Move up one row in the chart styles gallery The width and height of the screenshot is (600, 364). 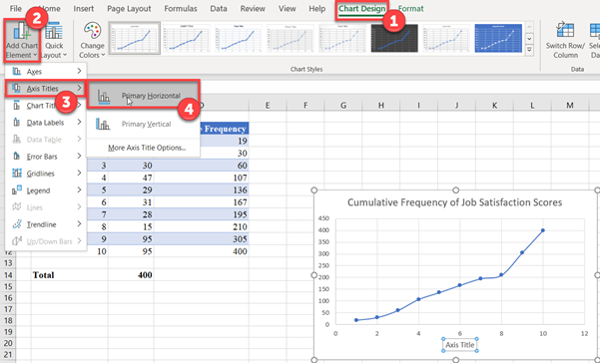pos(529,27)
